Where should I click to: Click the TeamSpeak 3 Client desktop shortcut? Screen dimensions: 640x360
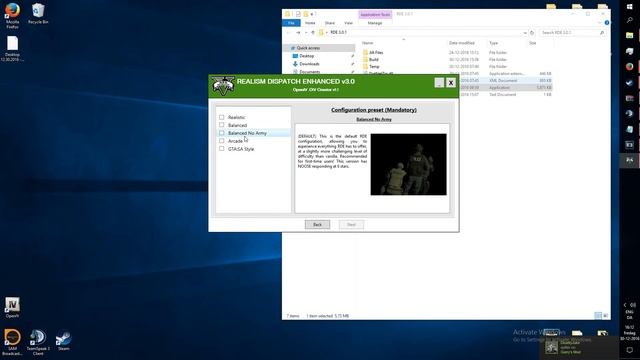[38, 342]
